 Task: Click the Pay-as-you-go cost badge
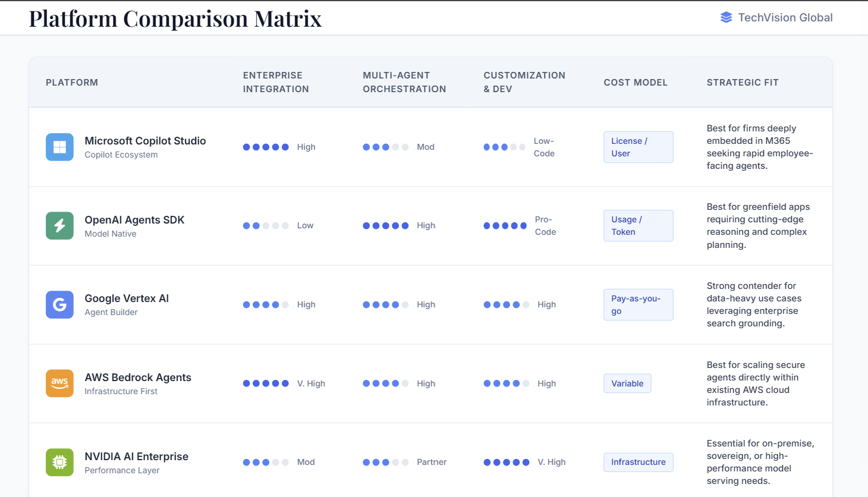point(638,304)
